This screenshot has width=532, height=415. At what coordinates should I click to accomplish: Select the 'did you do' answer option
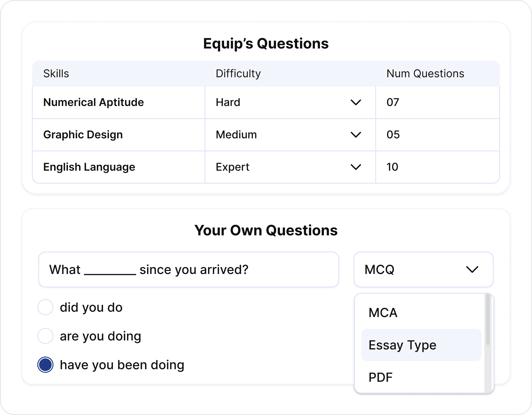click(x=45, y=307)
